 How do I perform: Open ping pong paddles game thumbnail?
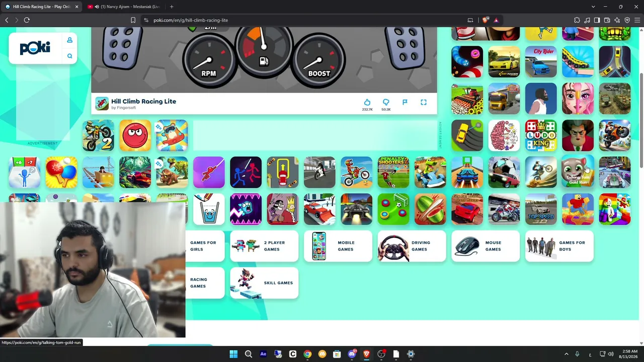point(61,172)
